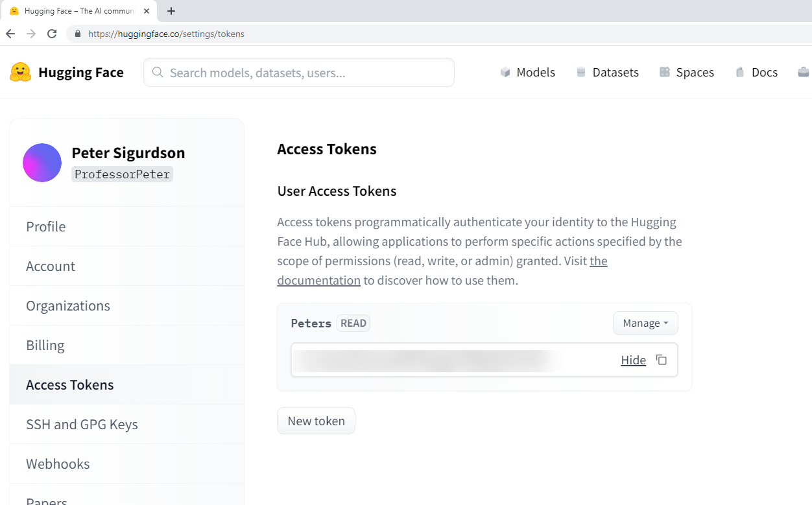Viewport: 812px width, 505px height.
Task: Click the Spaces grid icon
Action: click(x=665, y=73)
